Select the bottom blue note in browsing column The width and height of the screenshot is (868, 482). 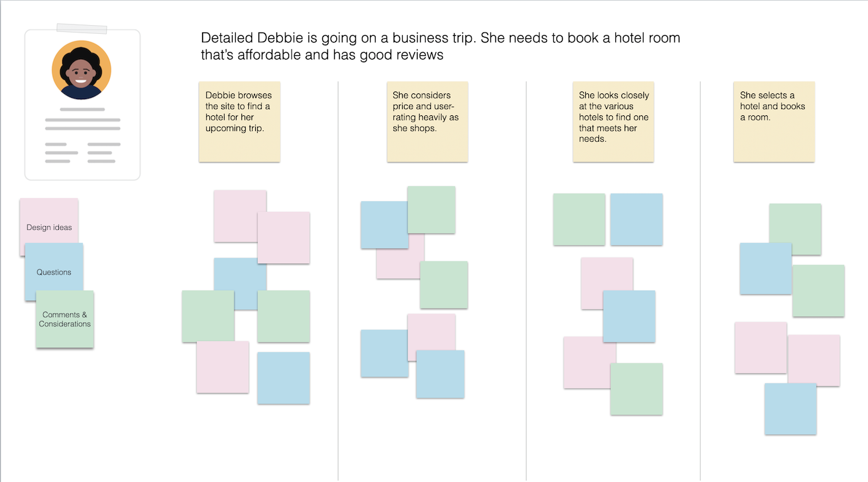(283, 378)
